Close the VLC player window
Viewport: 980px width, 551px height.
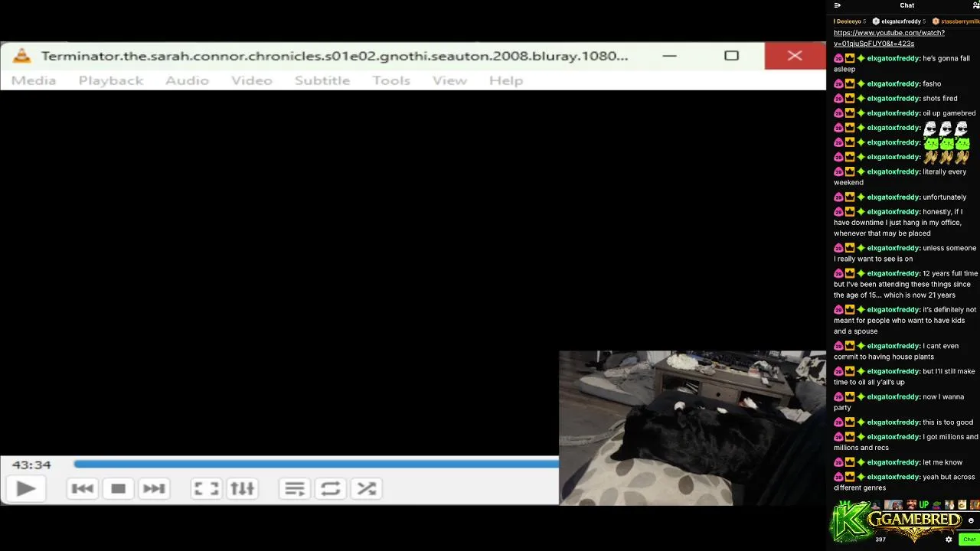[x=795, y=56]
